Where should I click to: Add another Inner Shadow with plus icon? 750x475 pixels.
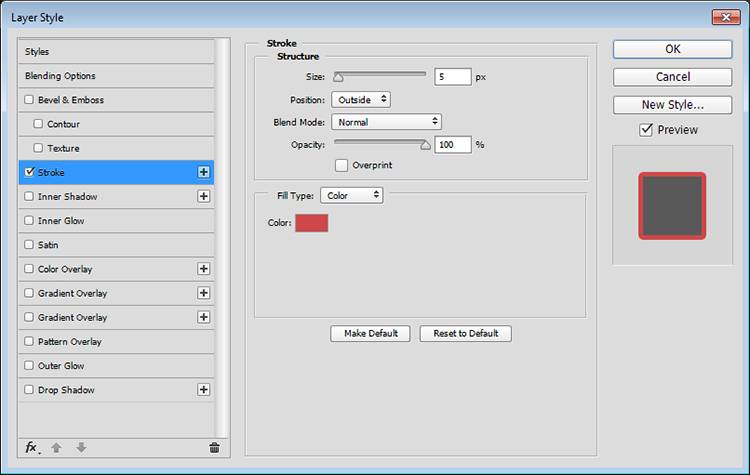204,196
